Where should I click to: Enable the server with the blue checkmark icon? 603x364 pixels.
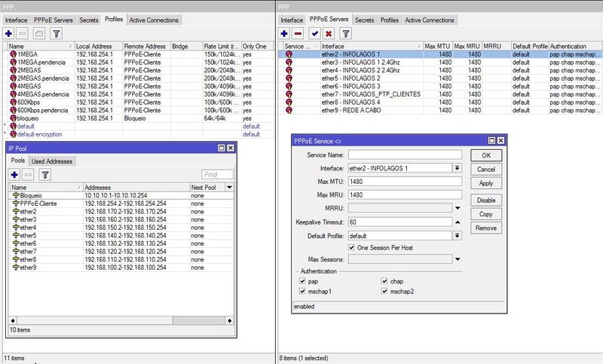click(x=315, y=34)
